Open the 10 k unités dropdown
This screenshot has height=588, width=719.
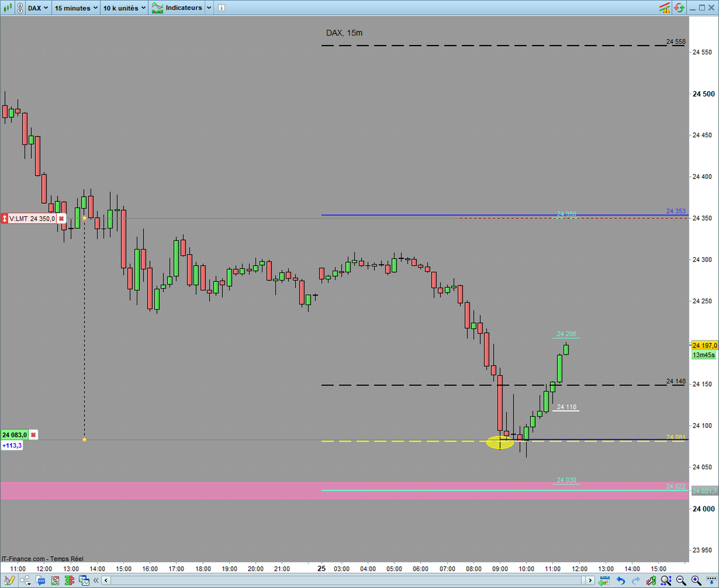click(124, 8)
